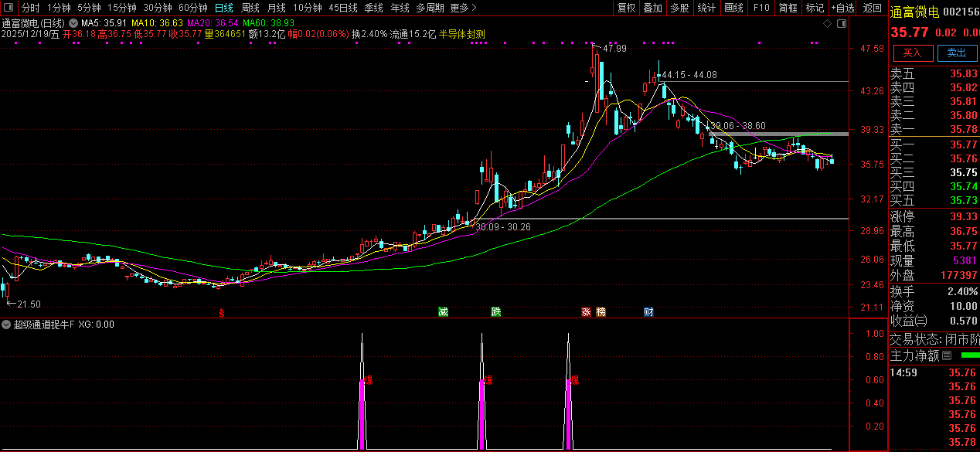Click the 减 event marker
This screenshot has width=980, height=452.
[443, 312]
